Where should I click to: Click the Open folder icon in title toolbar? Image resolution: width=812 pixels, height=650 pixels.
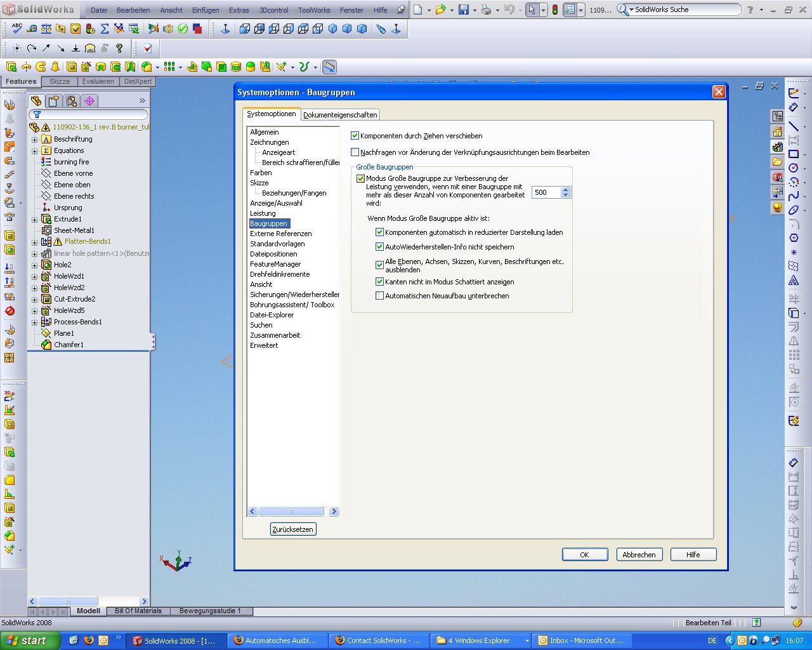pyautogui.click(x=441, y=10)
